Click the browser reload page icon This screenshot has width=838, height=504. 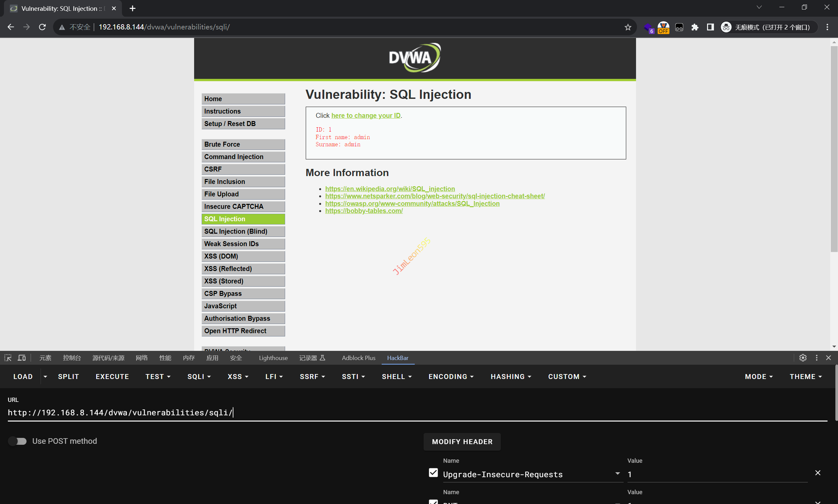click(x=42, y=27)
